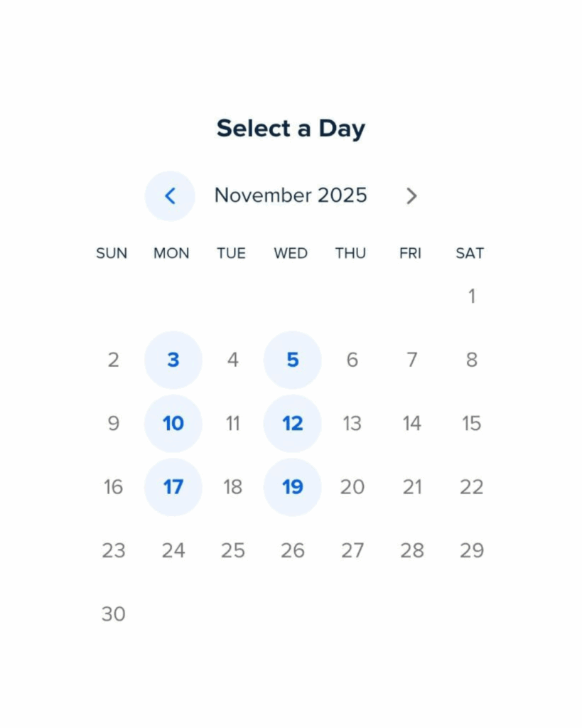The height and width of the screenshot is (728, 582).
Task: Click the 30th on the last row
Action: 114,614
